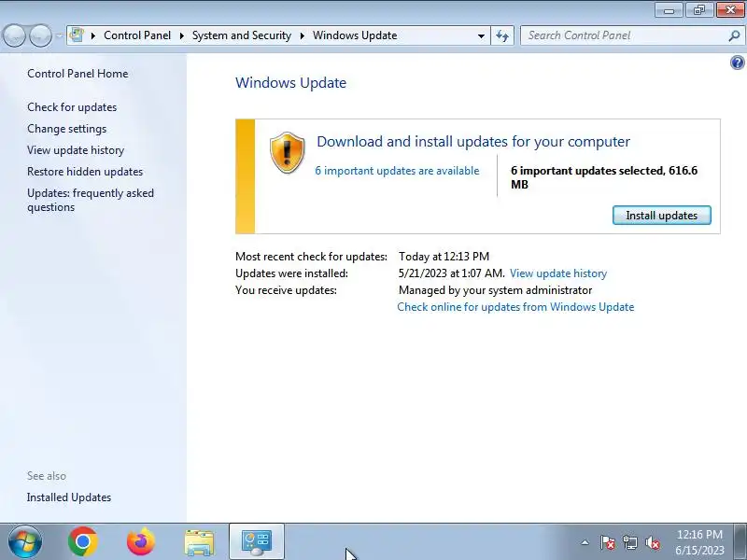Click 'Managed by your system administrator' text
747x560 pixels.
click(x=496, y=290)
